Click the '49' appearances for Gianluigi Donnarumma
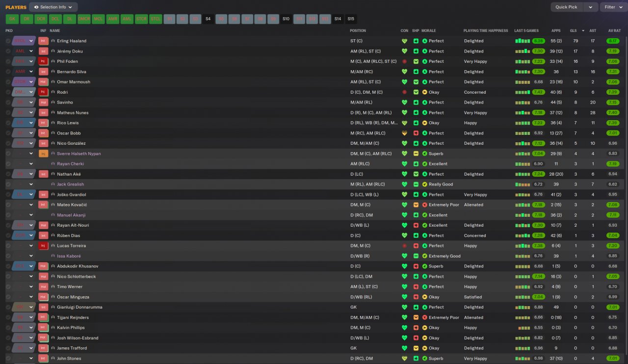Image resolution: width=628 pixels, height=364 pixels. click(x=556, y=307)
